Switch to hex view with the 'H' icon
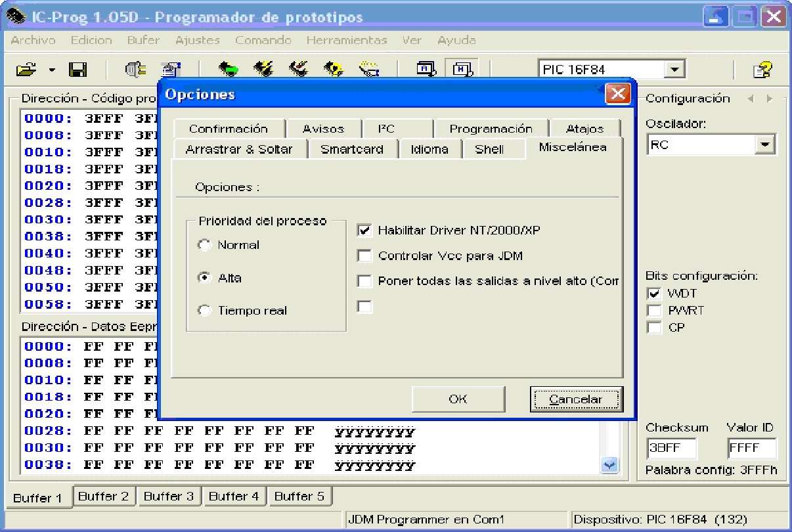Image resolution: width=792 pixels, height=532 pixels. pyautogui.click(x=462, y=68)
